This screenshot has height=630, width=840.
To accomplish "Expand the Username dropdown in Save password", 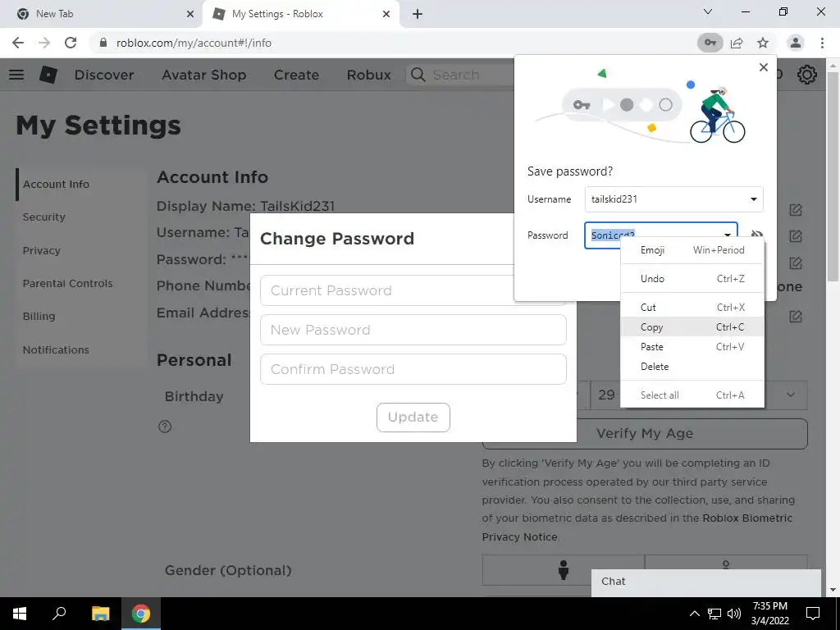I will (753, 199).
